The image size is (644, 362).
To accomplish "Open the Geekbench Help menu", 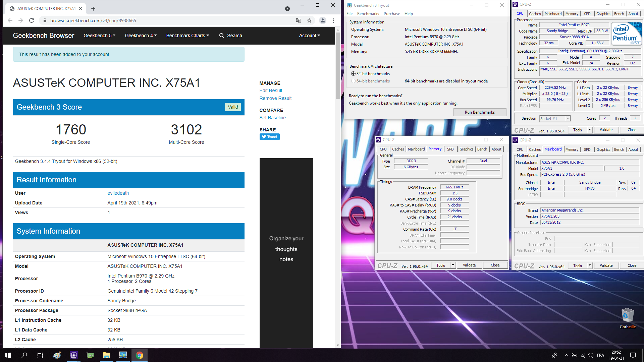I will 409,14.
